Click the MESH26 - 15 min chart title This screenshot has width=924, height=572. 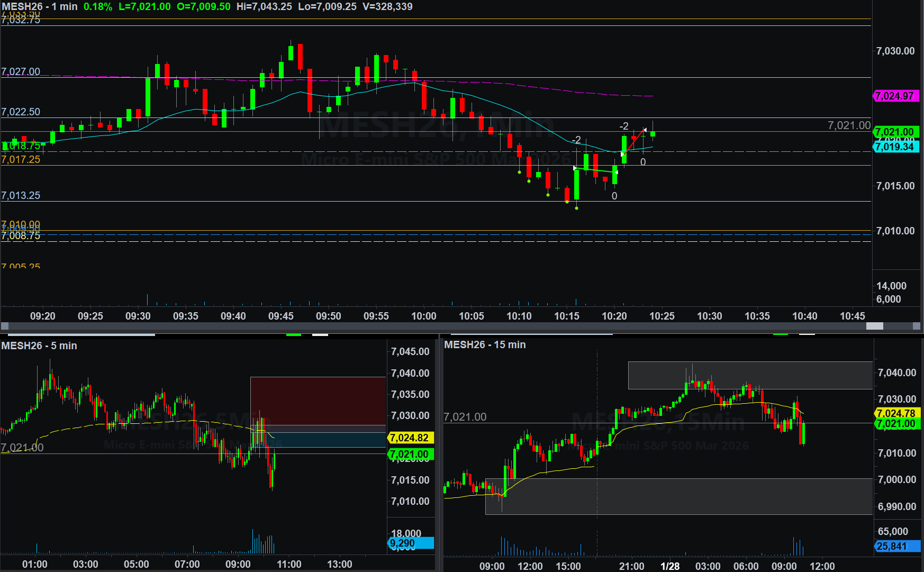click(485, 344)
